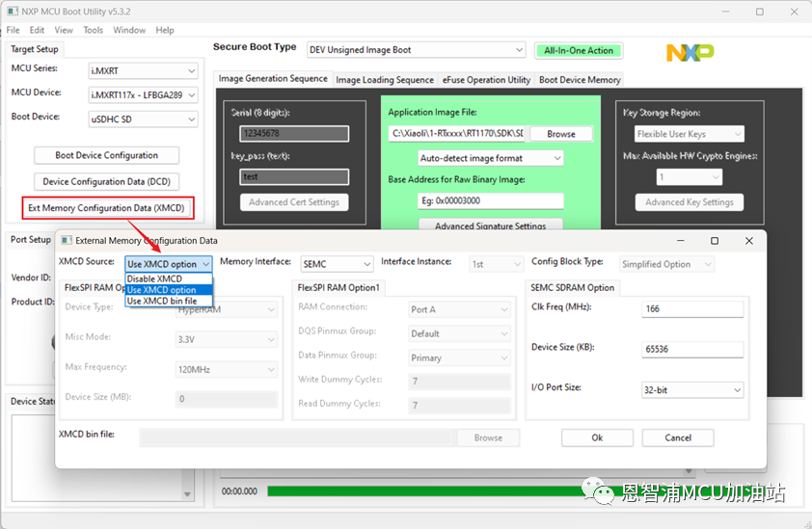Switch to Boot Device Memory tab

coord(580,80)
